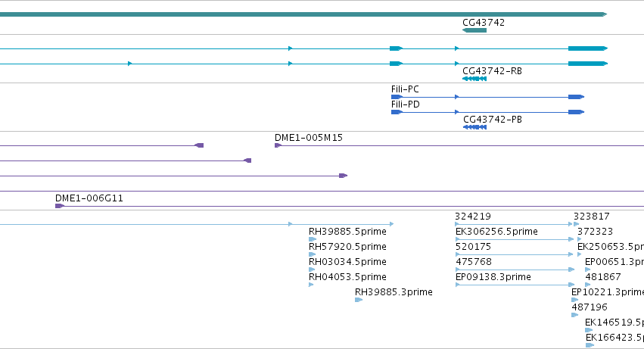Select the CG43742-PB blue arrow glyph
This screenshot has width=644, height=349.
(x=474, y=127)
